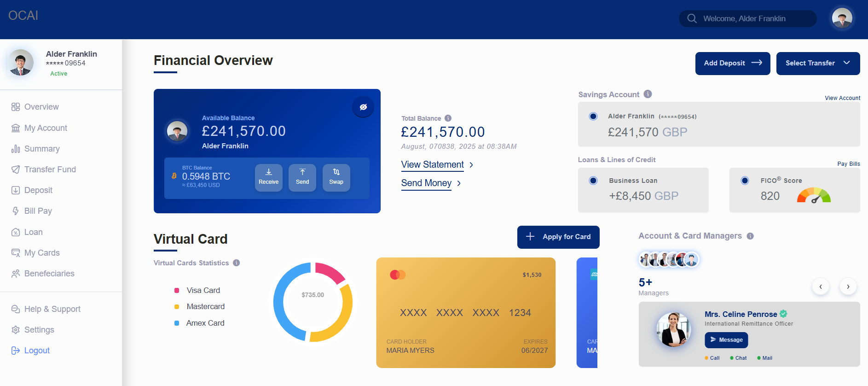
Task: Click the Account & Card Managers info icon
Action: [x=750, y=236]
